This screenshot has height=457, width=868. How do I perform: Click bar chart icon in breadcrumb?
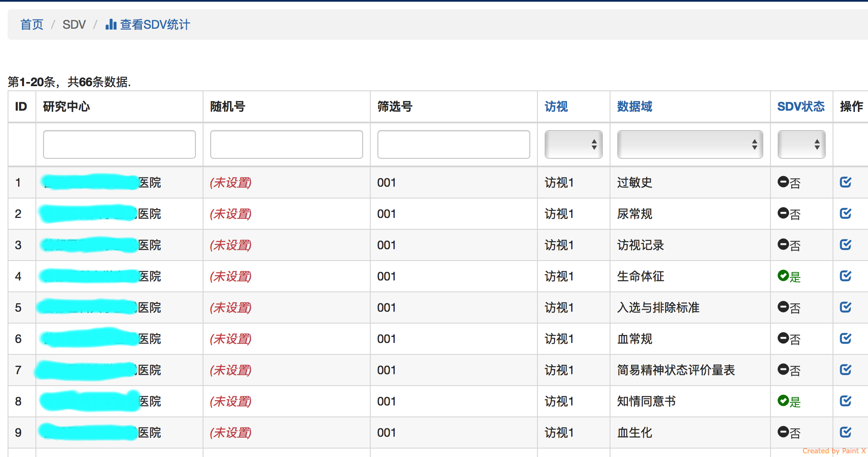point(111,24)
